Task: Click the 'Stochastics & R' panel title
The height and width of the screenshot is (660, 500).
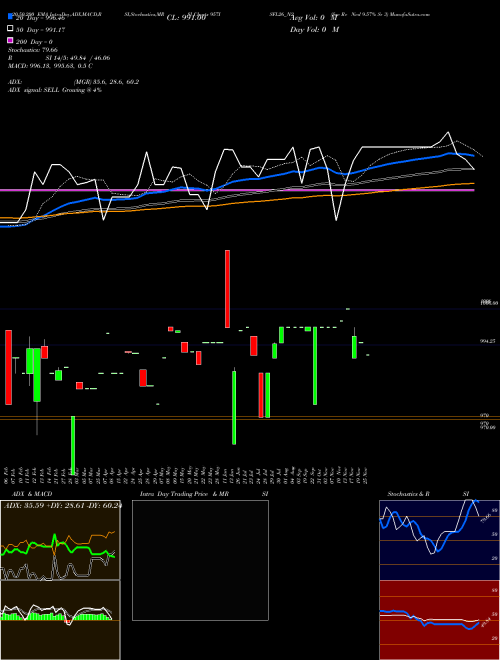Action: click(408, 494)
